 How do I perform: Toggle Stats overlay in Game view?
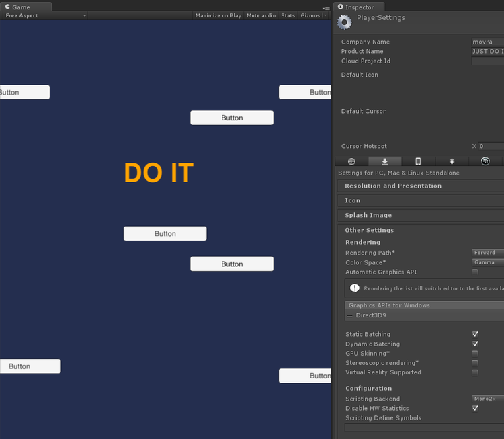(288, 15)
